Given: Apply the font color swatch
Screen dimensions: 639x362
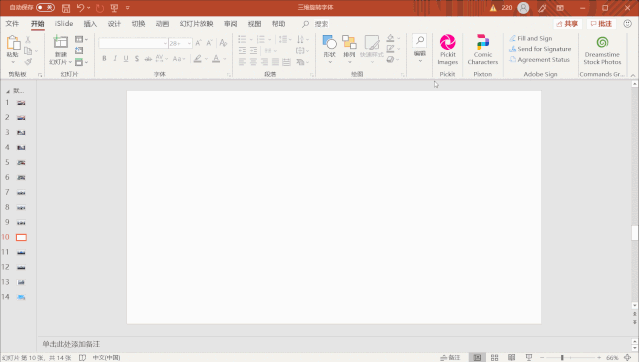Looking at the screenshot, I should (x=216, y=59).
